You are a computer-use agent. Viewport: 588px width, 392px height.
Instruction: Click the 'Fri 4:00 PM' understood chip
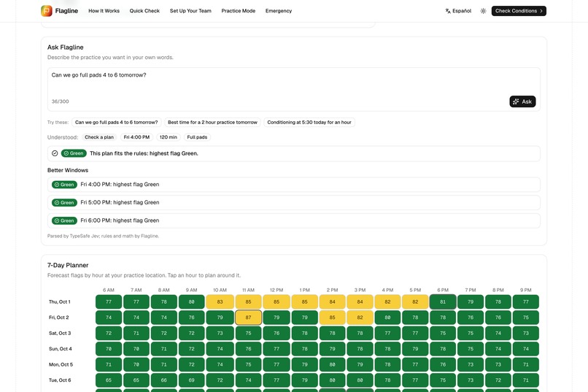click(136, 137)
